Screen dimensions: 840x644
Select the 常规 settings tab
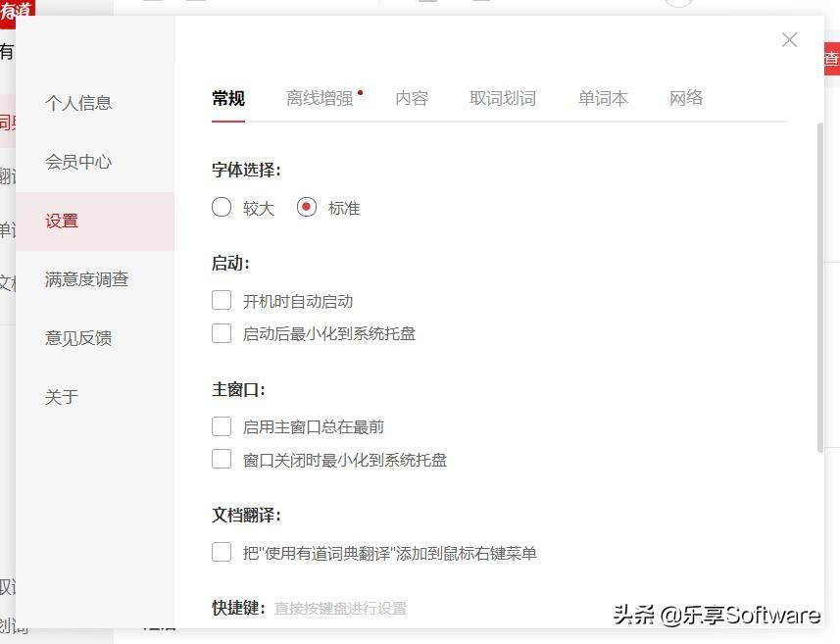pos(227,98)
